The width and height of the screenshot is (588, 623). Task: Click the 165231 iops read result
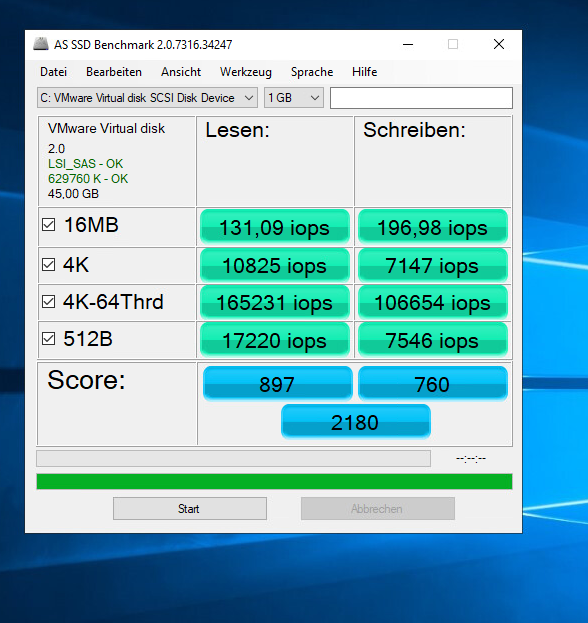click(275, 302)
